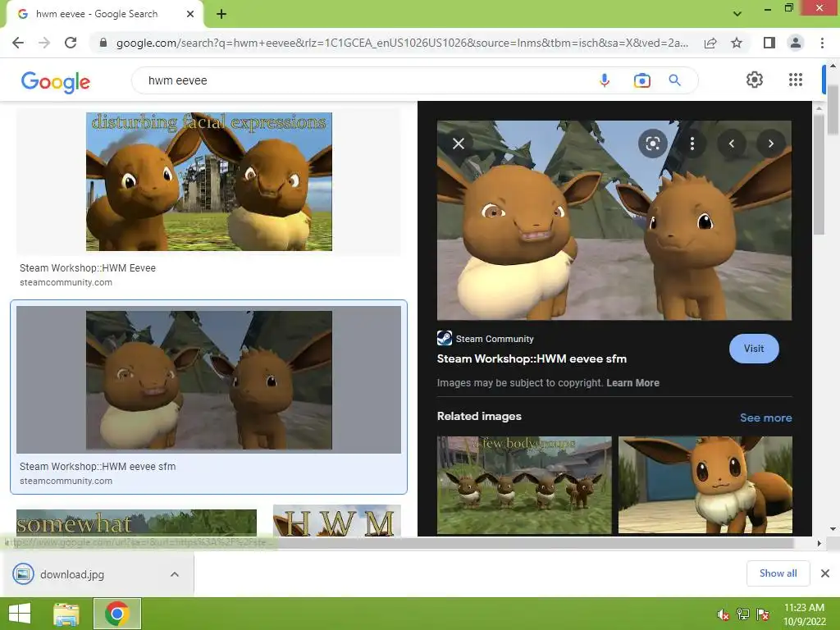Click the Chrome taskbar icon
Screen dimensions: 840x630
point(117,614)
